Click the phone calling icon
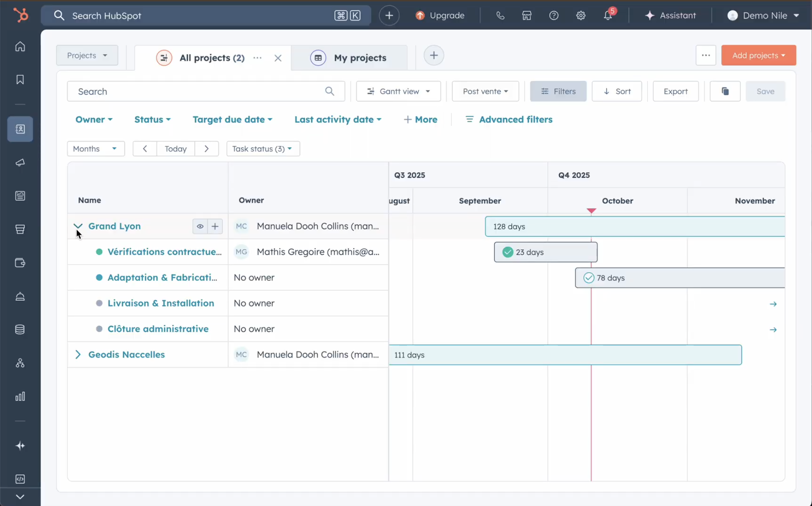Screen dimensions: 812x506 [x=500, y=16]
